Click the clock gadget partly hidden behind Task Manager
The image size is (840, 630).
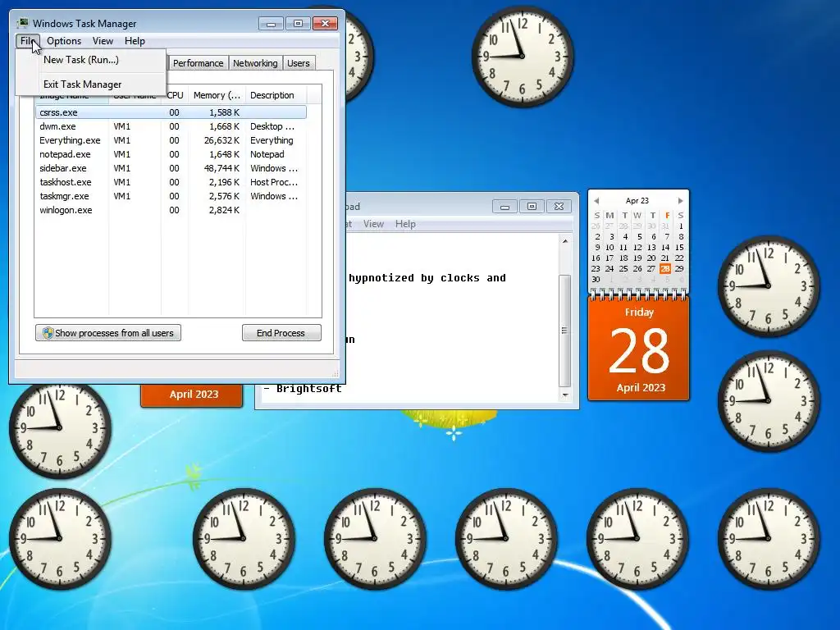pos(359,55)
